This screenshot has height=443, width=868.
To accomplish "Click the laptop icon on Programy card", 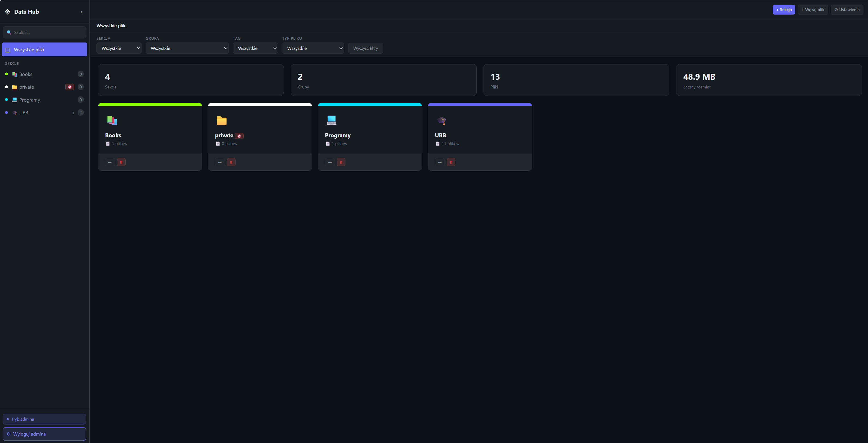I will click(x=332, y=120).
